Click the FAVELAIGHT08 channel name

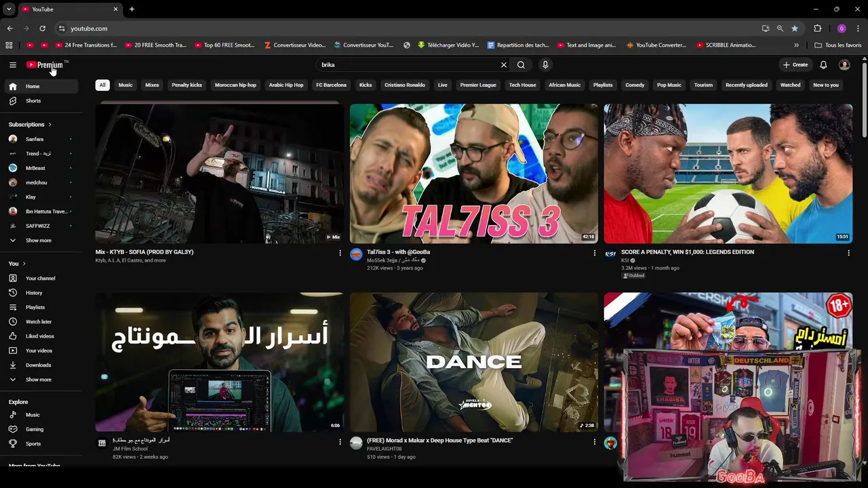click(x=384, y=449)
